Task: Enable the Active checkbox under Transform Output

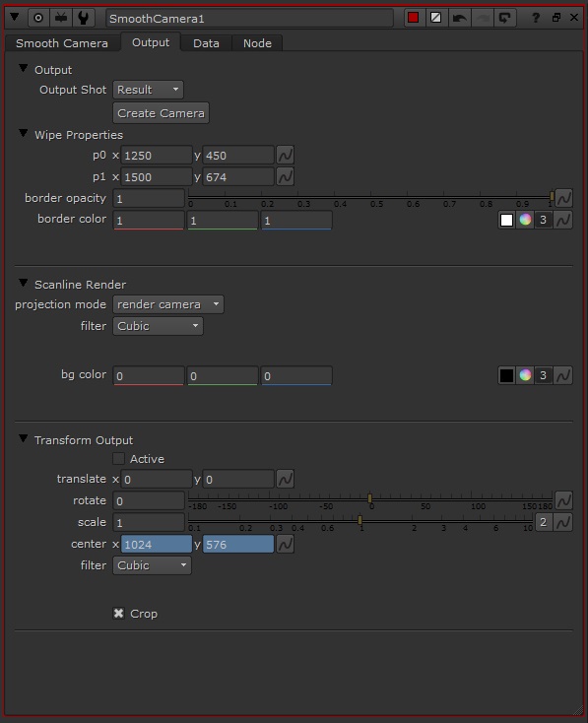Action: (118, 459)
